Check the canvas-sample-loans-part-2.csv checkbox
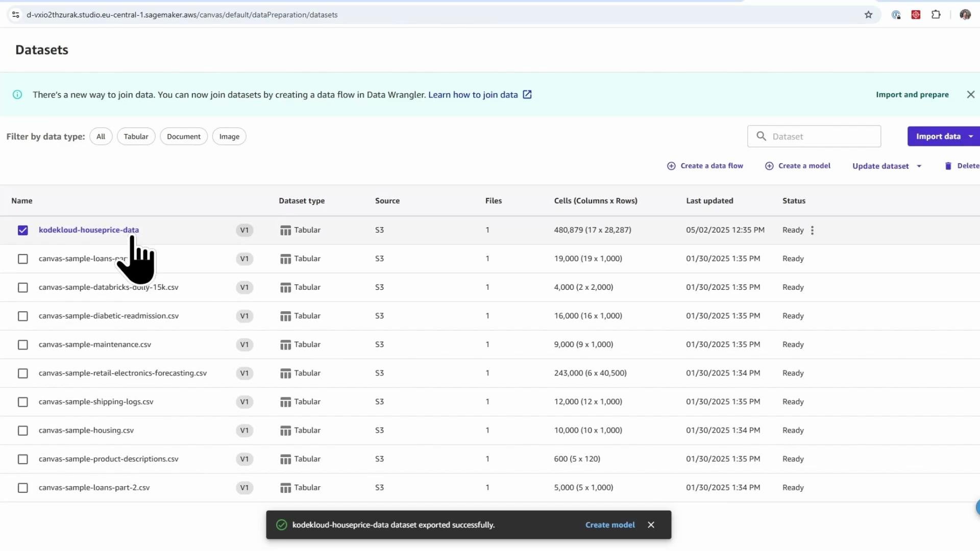980x551 pixels. (x=23, y=488)
